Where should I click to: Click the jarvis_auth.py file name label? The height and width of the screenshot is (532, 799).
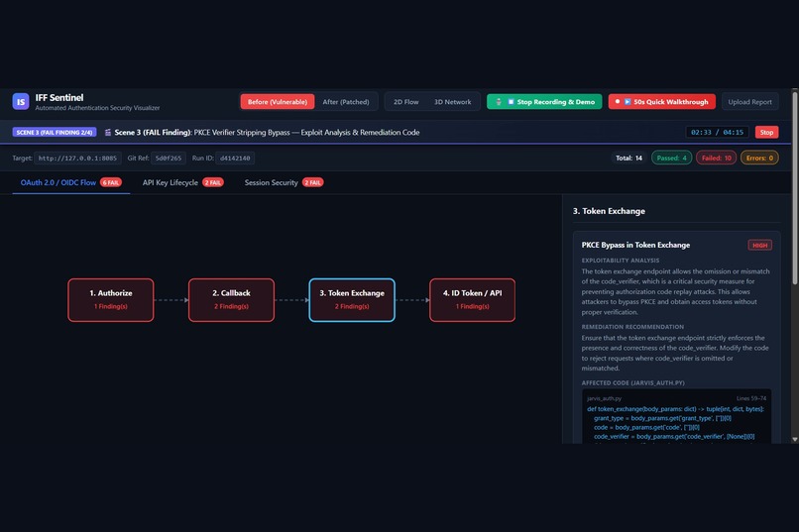click(x=604, y=398)
